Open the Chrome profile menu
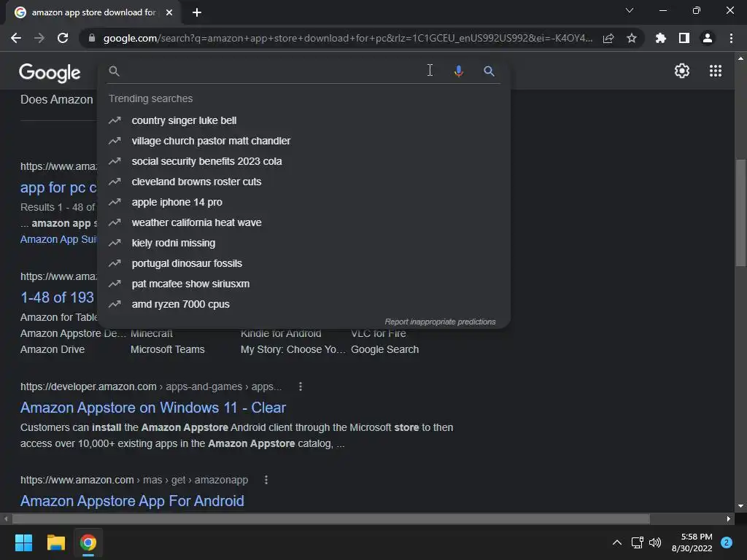This screenshot has width=747, height=560. (707, 38)
